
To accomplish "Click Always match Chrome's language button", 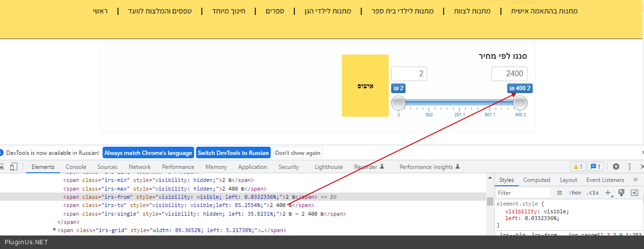I will point(148,152).
